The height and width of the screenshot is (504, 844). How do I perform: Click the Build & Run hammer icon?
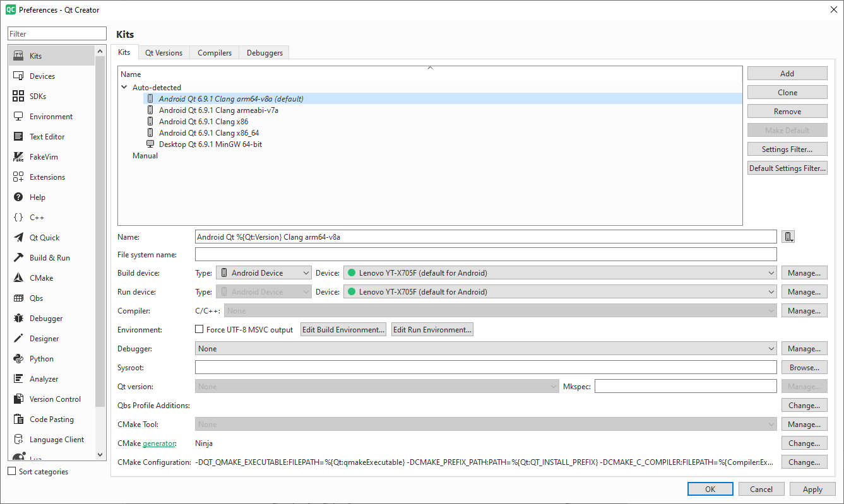(x=18, y=258)
